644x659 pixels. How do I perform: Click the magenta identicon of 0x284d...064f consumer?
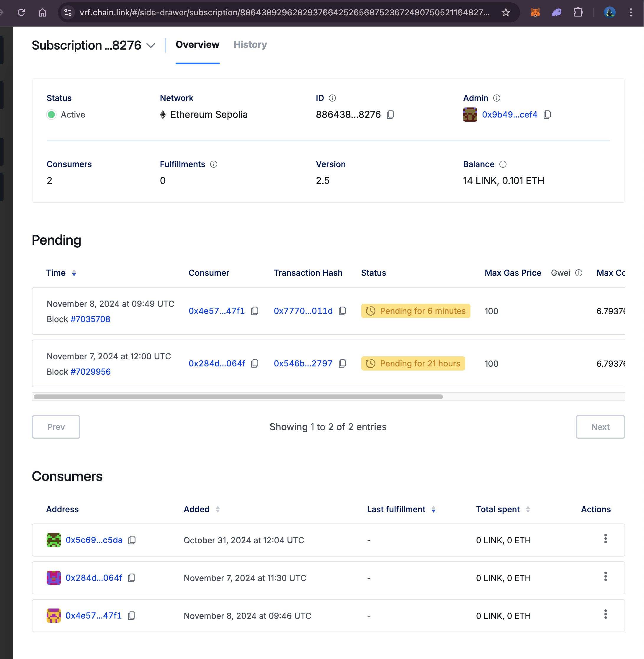click(53, 578)
